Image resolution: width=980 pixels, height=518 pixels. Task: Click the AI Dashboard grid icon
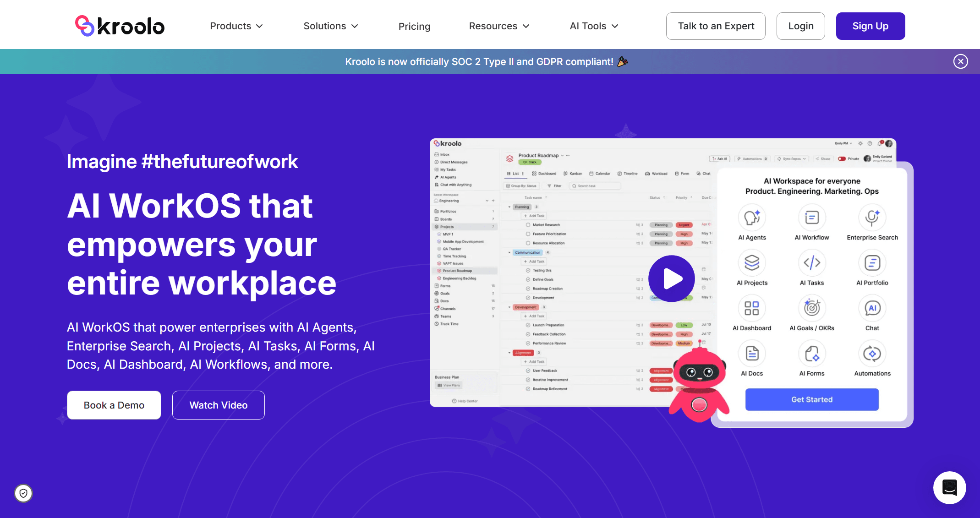point(752,308)
